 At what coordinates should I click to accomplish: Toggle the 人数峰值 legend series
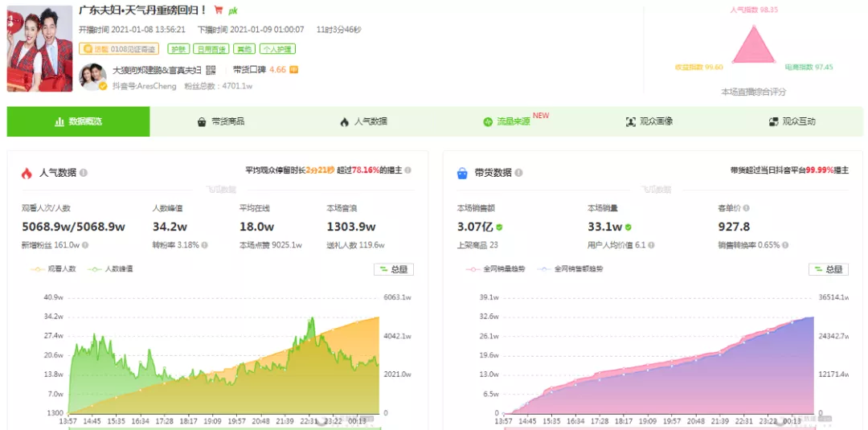tap(111, 269)
